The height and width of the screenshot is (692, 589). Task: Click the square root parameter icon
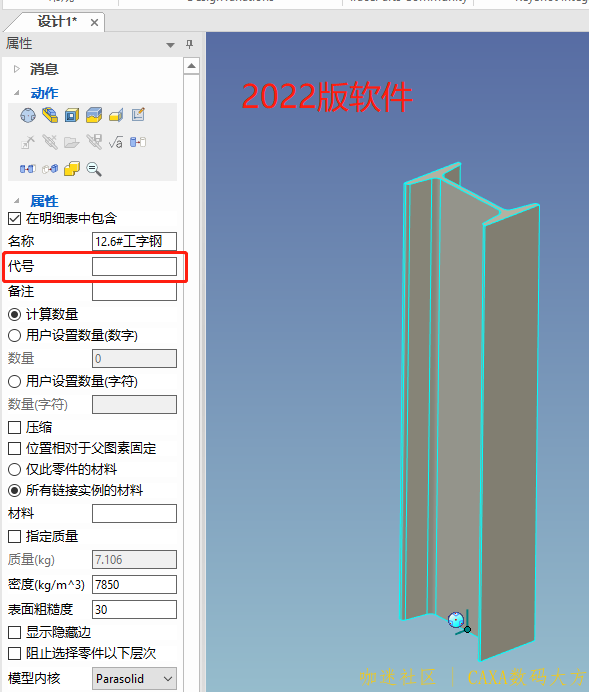point(116,142)
